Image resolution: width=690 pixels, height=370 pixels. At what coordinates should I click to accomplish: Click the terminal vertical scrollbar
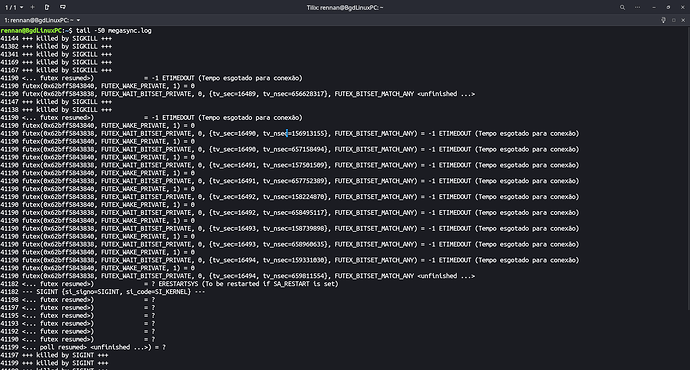tap(688, 167)
